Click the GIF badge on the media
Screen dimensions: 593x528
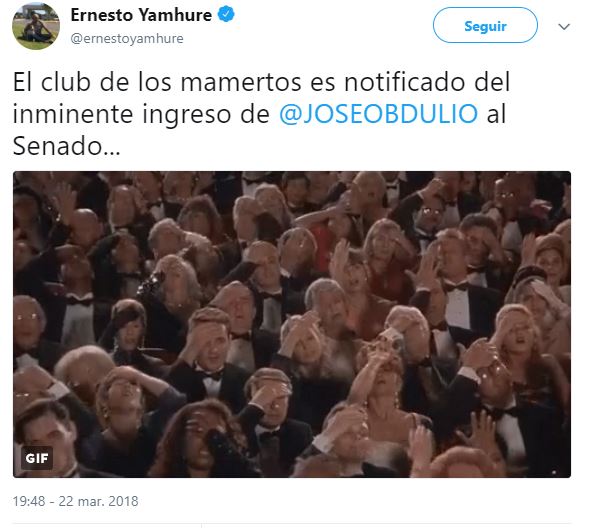[37, 458]
